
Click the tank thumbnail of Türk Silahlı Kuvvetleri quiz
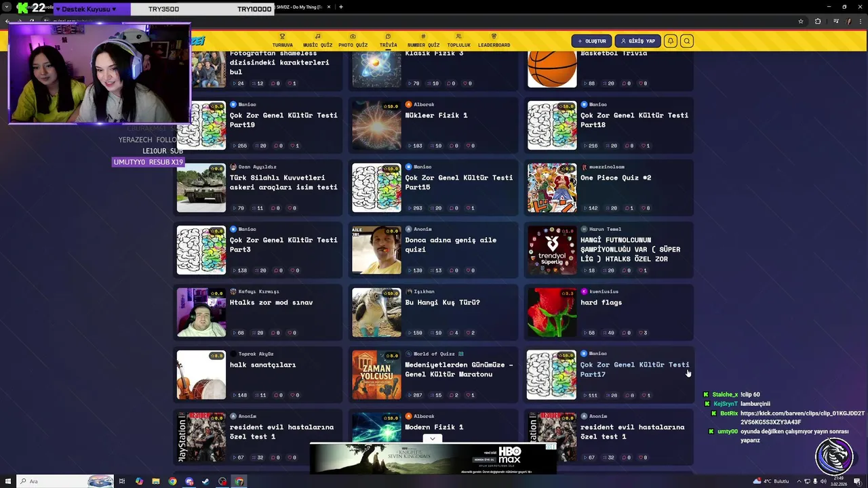[201, 188]
